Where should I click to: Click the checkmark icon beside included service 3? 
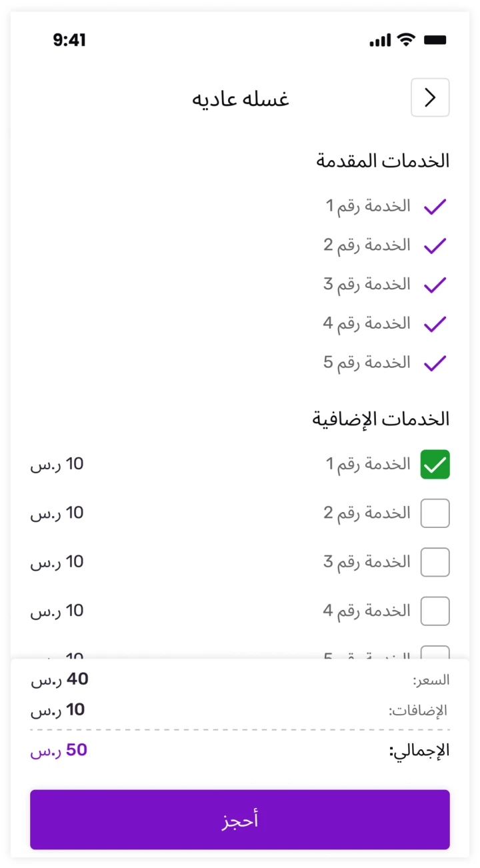[x=435, y=285]
